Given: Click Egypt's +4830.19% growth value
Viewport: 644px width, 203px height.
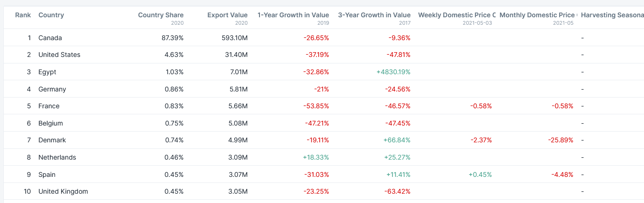Looking at the screenshot, I should coord(393,72).
